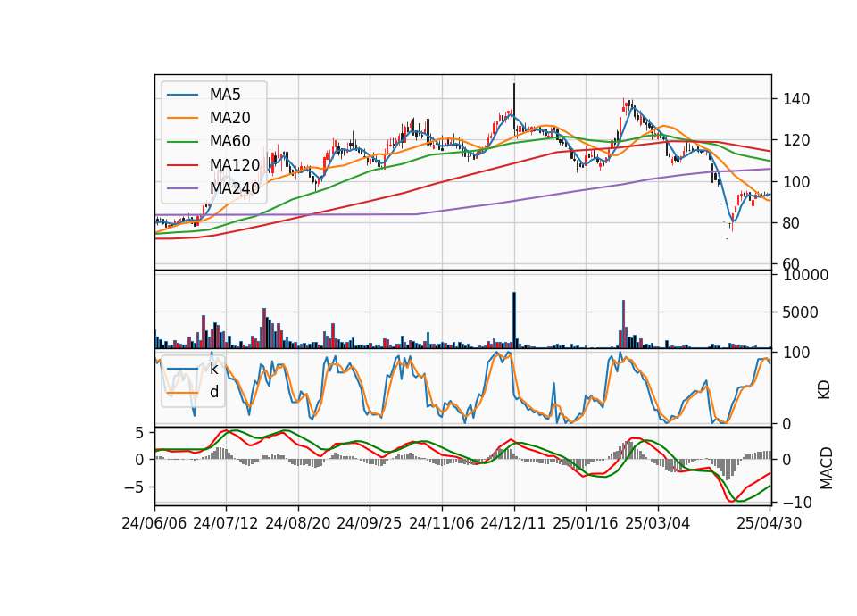Viewport: 857px width, 616px height.
Task: Click the tallest volume bar near 24/12/11
Action: coord(514,320)
